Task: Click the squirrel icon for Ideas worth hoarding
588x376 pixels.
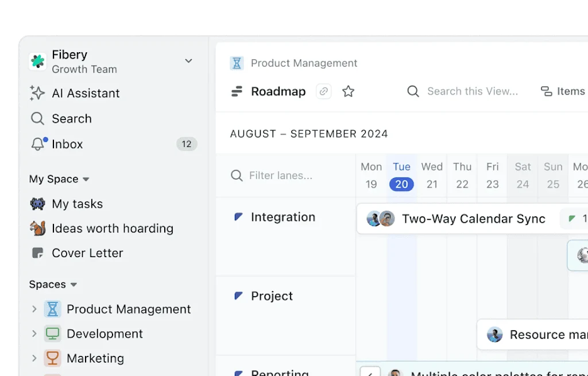Action: (37, 228)
